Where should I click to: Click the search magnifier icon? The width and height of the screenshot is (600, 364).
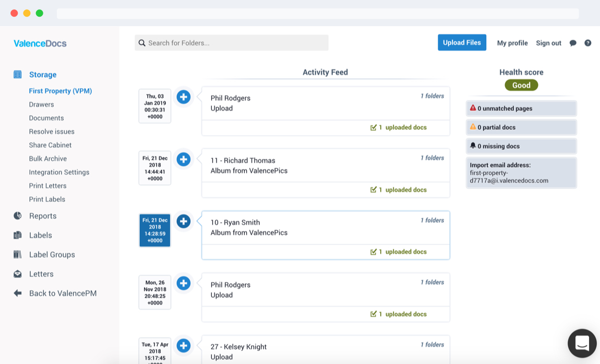pyautogui.click(x=142, y=43)
